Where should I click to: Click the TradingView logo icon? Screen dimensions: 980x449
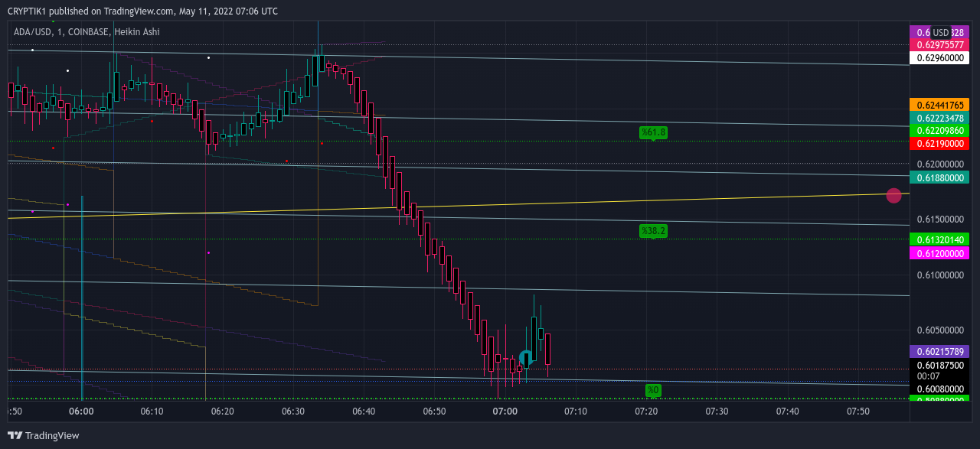click(15, 435)
